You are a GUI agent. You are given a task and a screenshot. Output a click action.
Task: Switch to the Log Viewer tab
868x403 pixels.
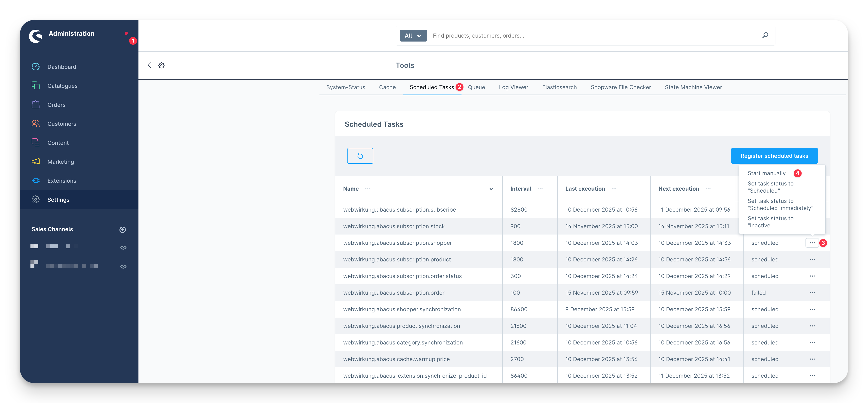tap(513, 87)
